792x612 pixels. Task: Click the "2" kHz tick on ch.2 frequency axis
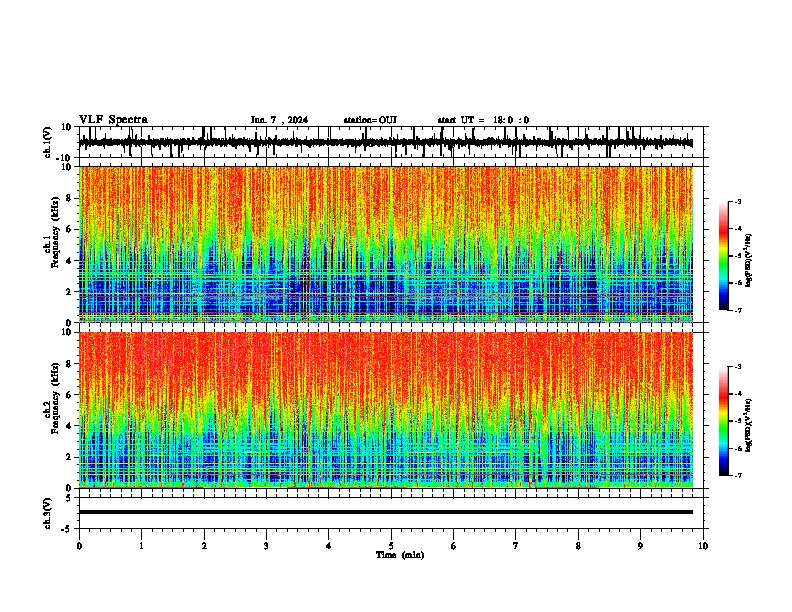click(x=70, y=457)
